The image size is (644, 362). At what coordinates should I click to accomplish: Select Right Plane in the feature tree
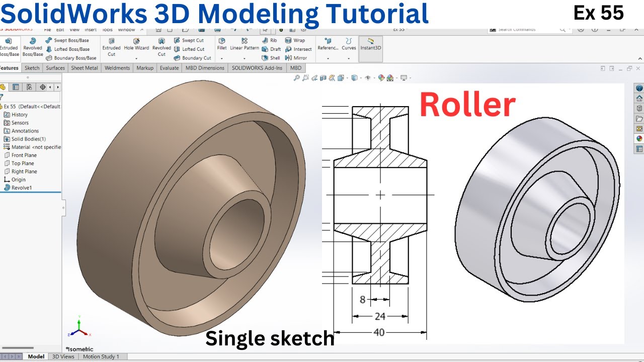point(21,171)
